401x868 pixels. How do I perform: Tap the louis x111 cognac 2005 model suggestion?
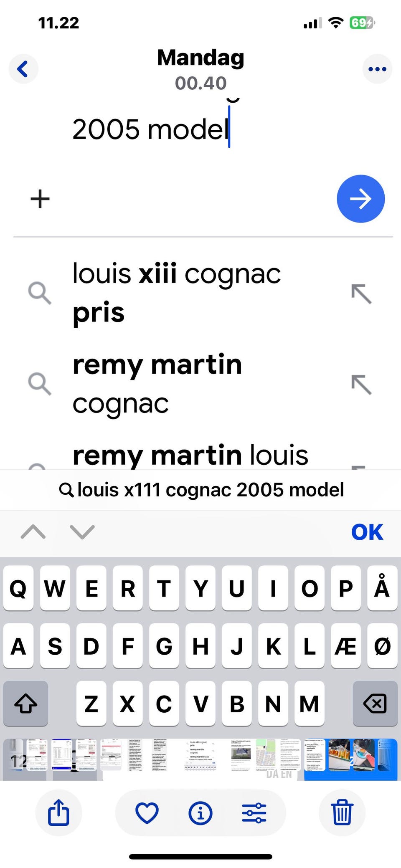201,490
